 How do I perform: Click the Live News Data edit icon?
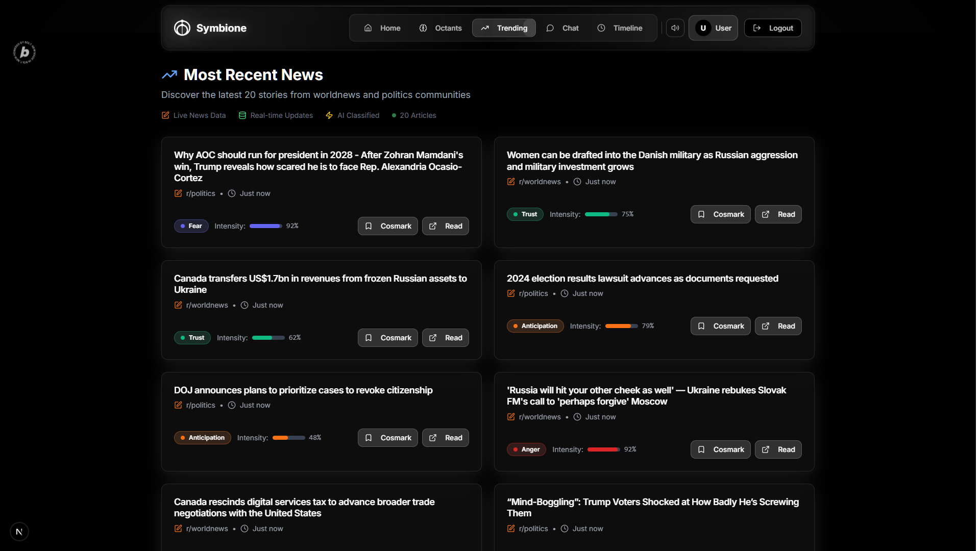click(165, 115)
